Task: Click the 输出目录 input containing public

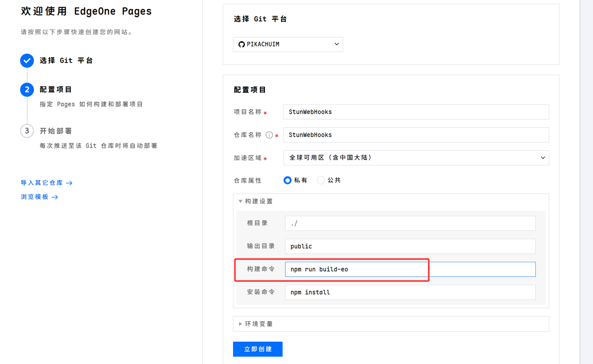Action: coord(410,246)
